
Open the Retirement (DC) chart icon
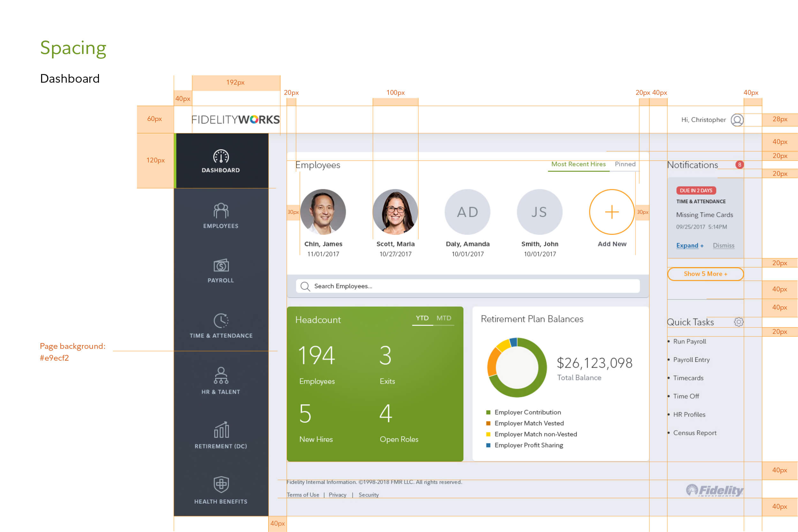(221, 430)
